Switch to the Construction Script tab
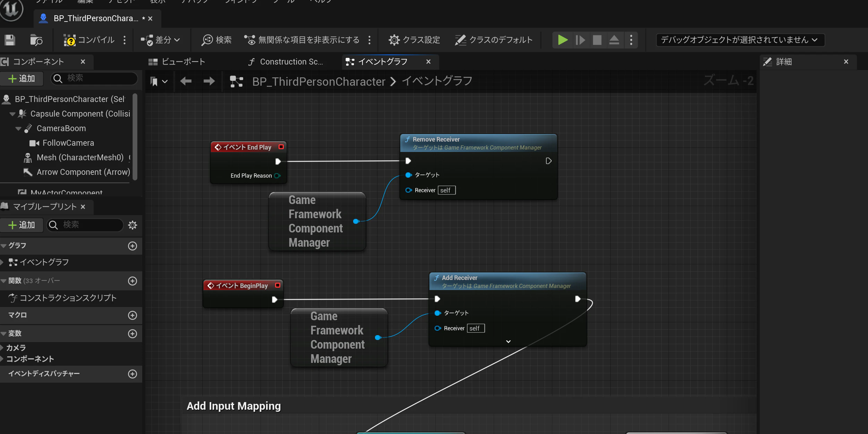The height and width of the screenshot is (434, 868). tap(286, 62)
